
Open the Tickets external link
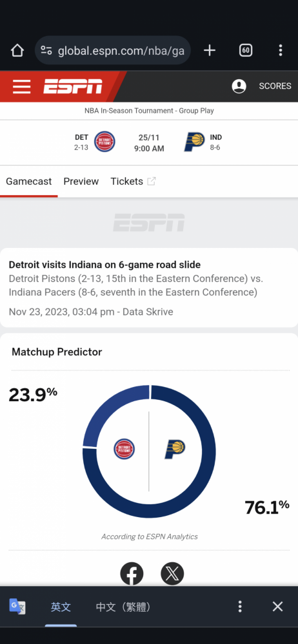[x=133, y=182]
